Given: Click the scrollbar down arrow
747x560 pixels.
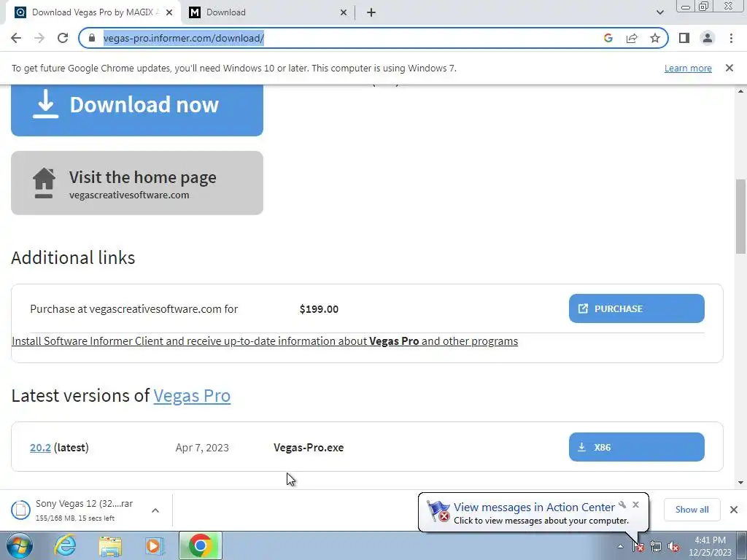Looking at the screenshot, I should pyautogui.click(x=740, y=483).
